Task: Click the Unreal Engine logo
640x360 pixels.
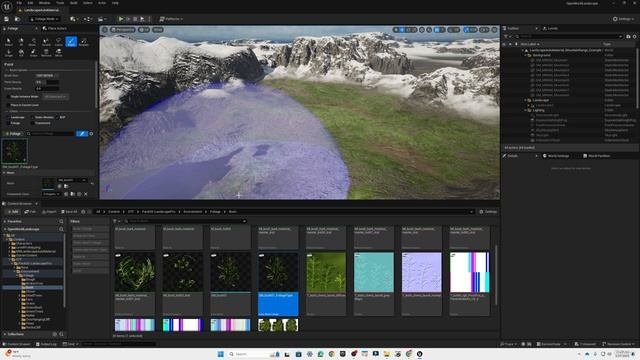Action: 7,7
